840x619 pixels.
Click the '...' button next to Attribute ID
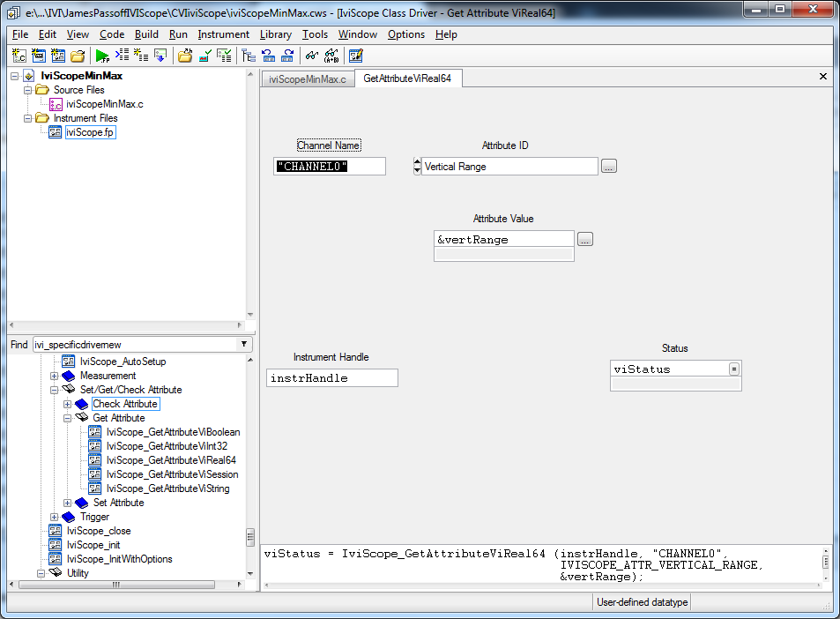609,166
